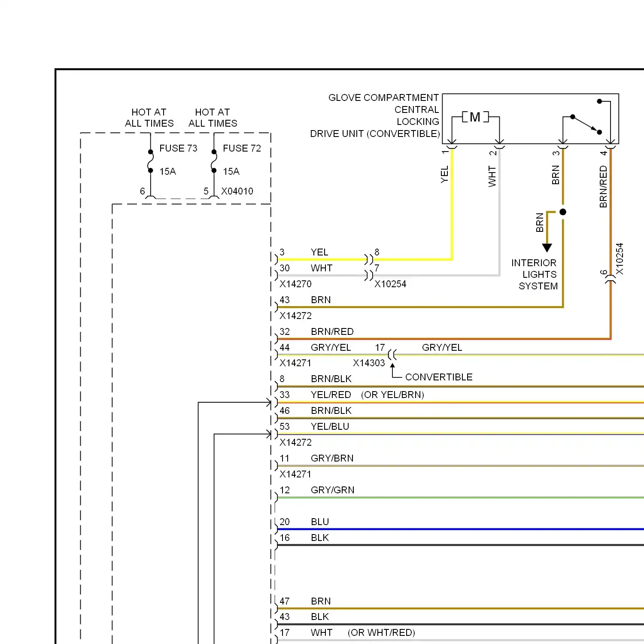The height and width of the screenshot is (644, 644).
Task: Click pin number "8" on the X10254 YEL connector
Action: pyautogui.click(x=377, y=252)
